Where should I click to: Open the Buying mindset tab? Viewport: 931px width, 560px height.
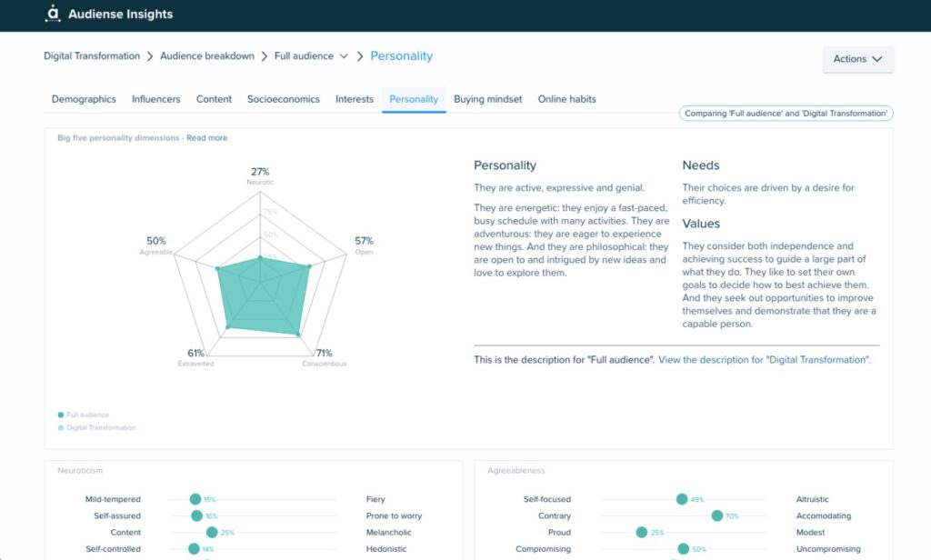coord(487,99)
